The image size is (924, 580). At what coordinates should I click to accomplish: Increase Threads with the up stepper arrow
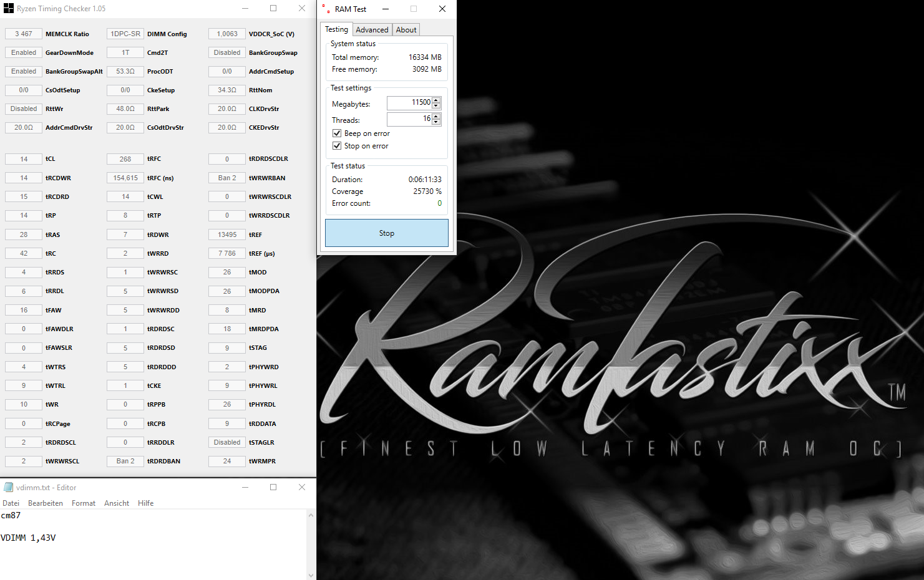point(436,116)
